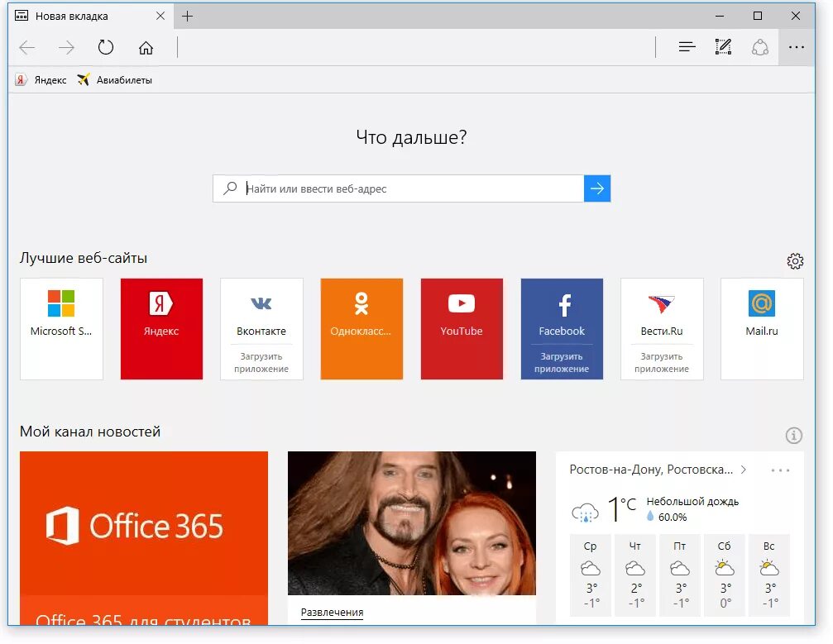Open the red Яндекс tile
The height and width of the screenshot is (644, 833).
point(161,329)
